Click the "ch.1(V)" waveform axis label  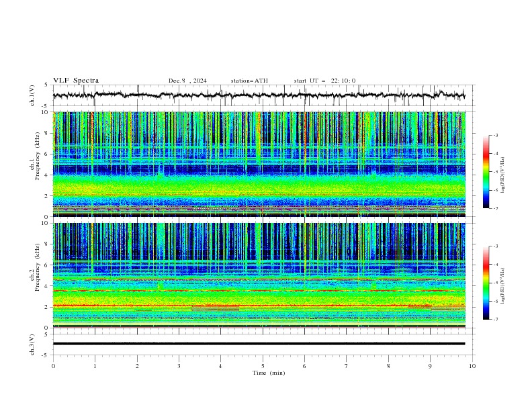coord(32,95)
